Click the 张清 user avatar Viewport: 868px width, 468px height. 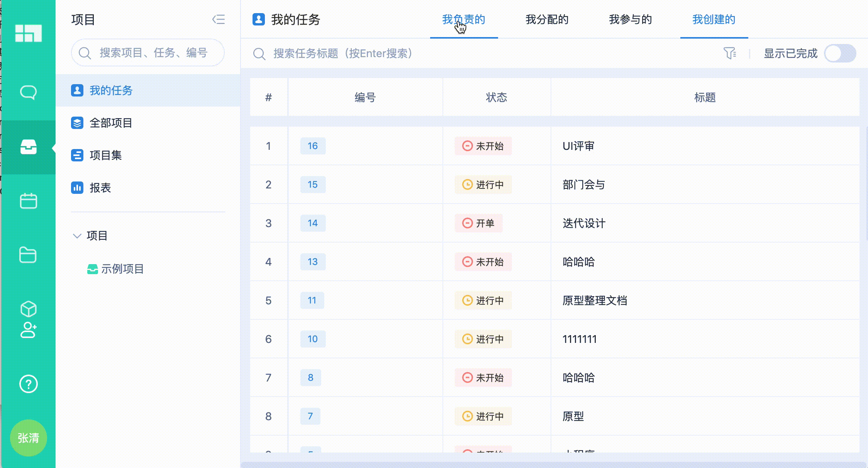(28, 438)
